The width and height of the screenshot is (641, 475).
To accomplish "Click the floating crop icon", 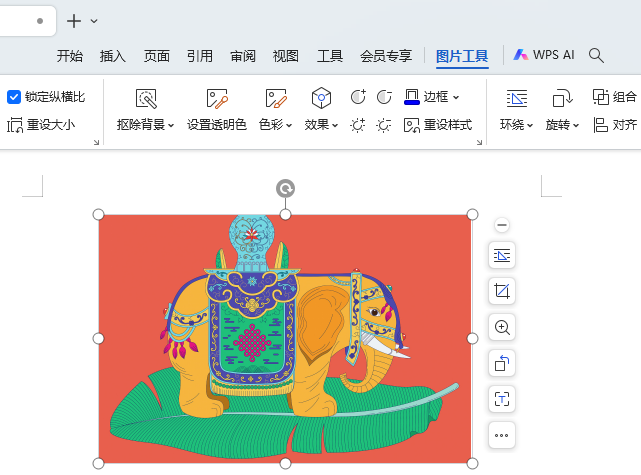I will (x=502, y=291).
